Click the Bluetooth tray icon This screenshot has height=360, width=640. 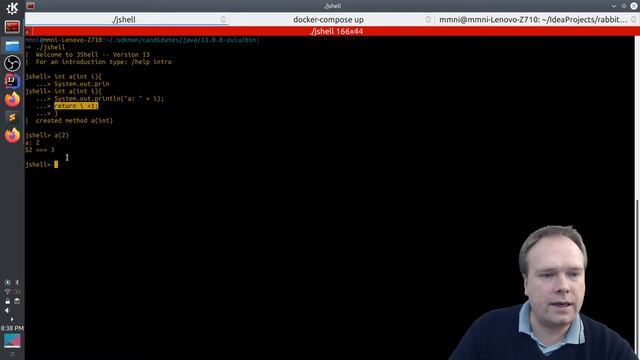point(17,282)
